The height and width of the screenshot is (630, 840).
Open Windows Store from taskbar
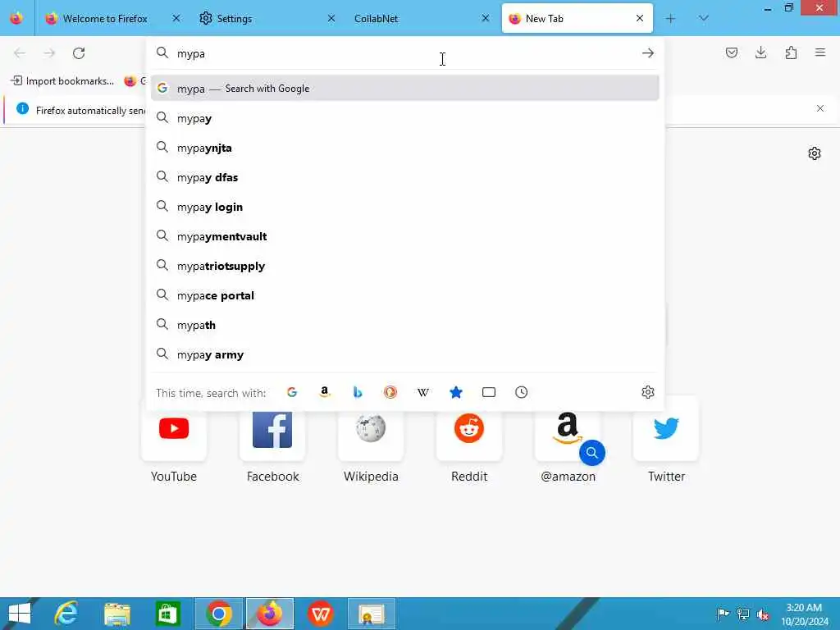pyautogui.click(x=167, y=614)
